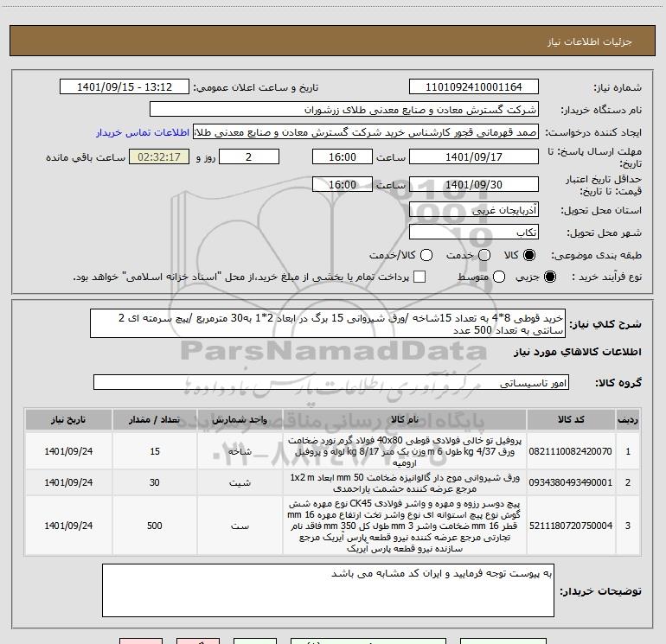Click the واحد شمارش column header

point(240,419)
